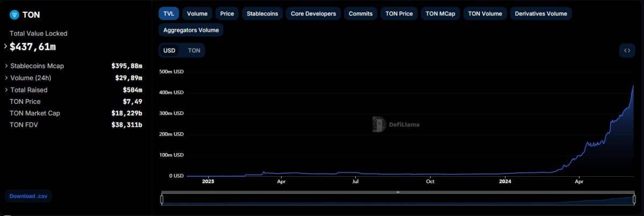644x216 pixels.
Task: Toggle the Commits chart option
Action: [361, 13]
